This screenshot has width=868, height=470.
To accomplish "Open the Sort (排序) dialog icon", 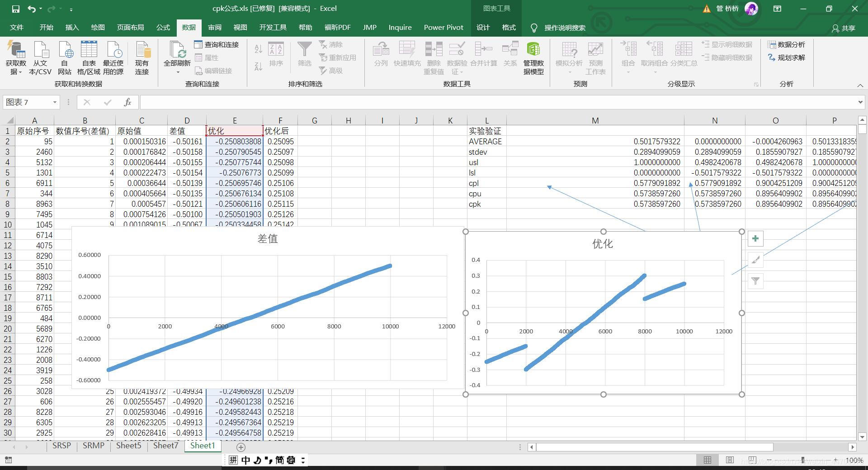I will tap(276, 54).
